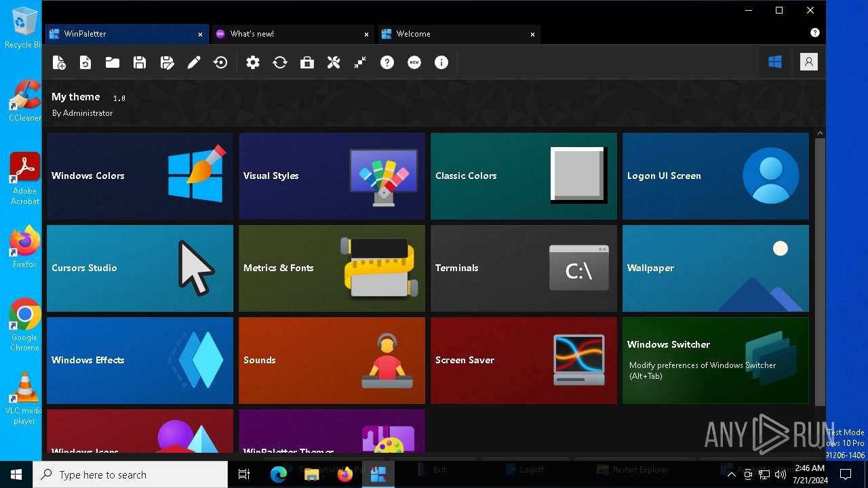Open the Classic Colors tile
Screen dimensions: 868x488
point(524,176)
